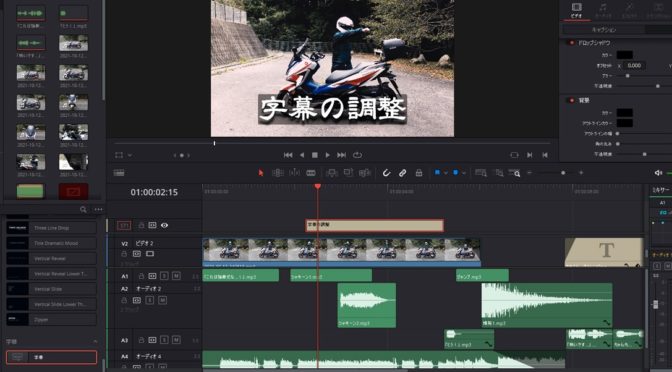Activate Trim Edit Mode tool
672x372 pixels.
click(278, 173)
